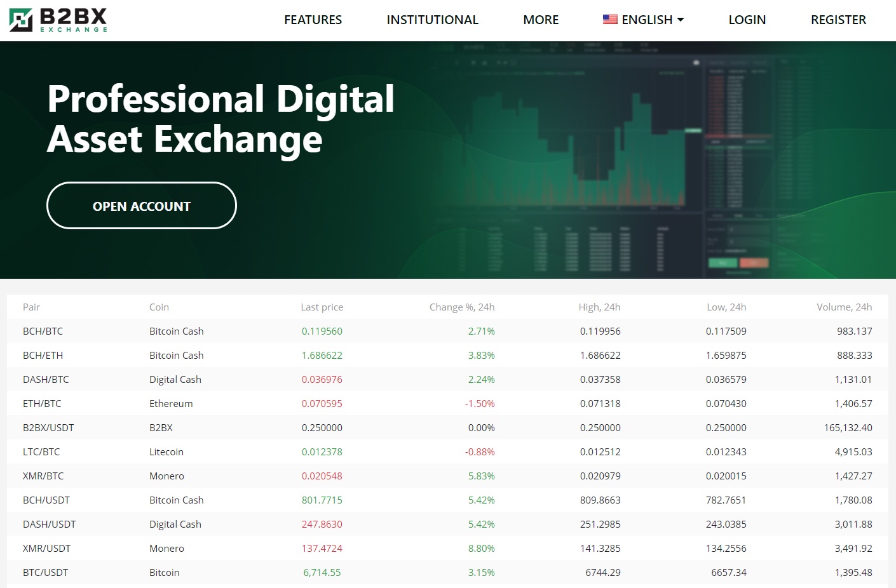This screenshot has width=896, height=588.
Task: Sort table by Pair column header
Action: click(x=31, y=307)
